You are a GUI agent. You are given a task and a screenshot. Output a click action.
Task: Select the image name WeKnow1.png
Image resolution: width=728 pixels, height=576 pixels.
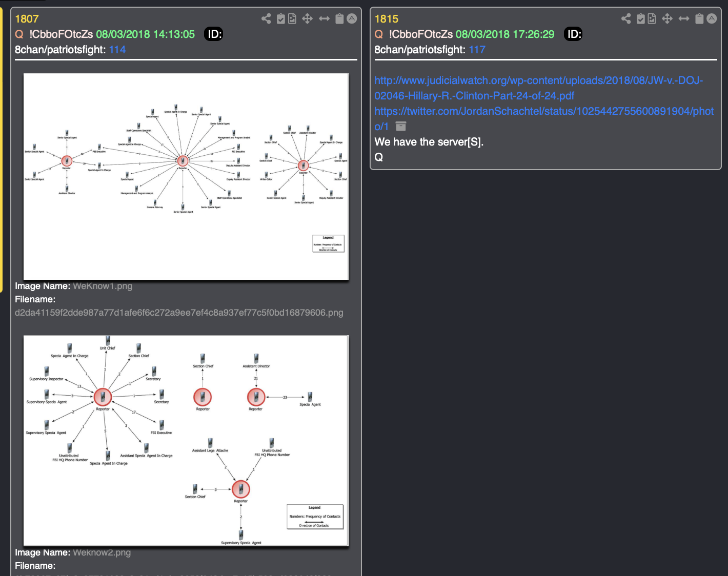tap(103, 286)
